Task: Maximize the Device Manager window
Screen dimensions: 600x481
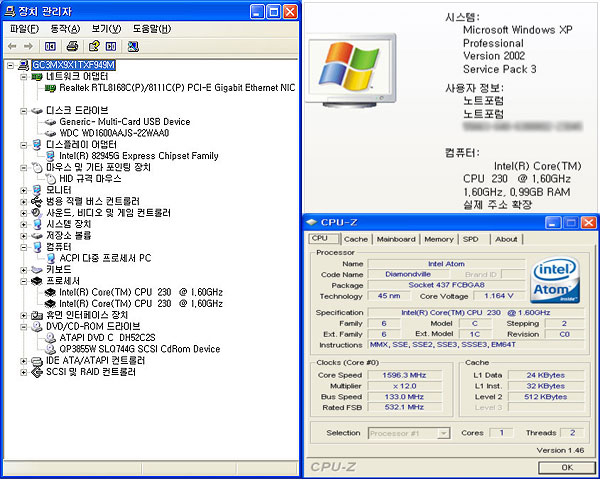Action: tap(274, 12)
